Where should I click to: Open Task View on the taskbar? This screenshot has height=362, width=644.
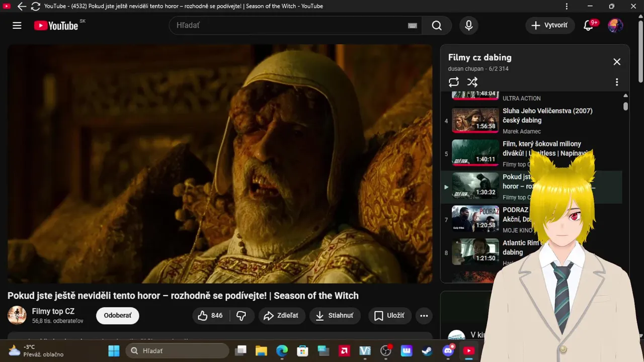coord(242,351)
